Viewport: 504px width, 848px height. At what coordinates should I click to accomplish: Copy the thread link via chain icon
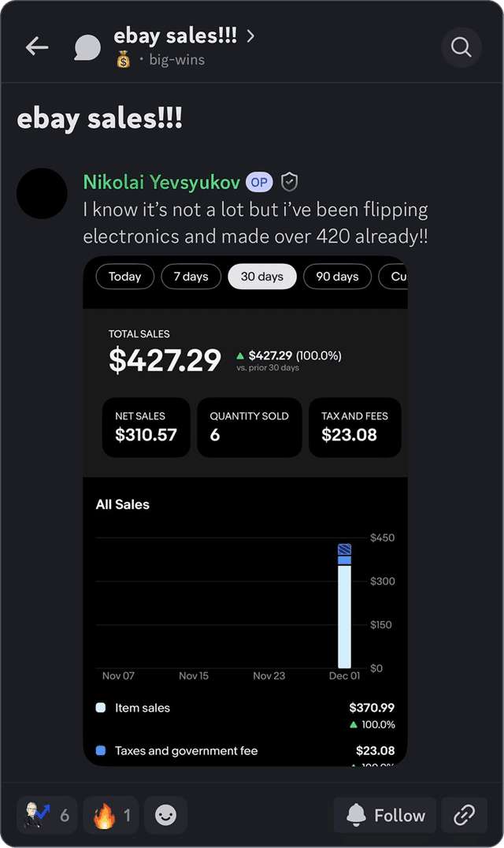click(x=464, y=815)
